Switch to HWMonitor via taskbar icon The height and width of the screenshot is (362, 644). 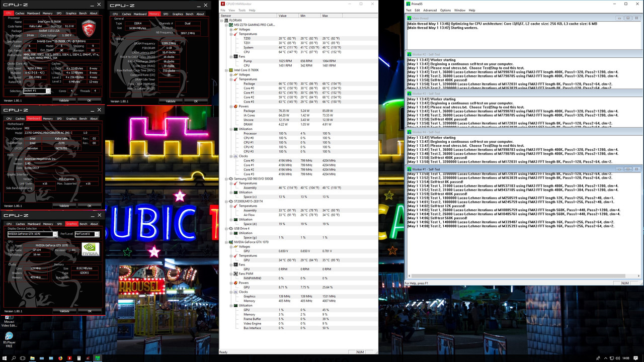(69, 358)
